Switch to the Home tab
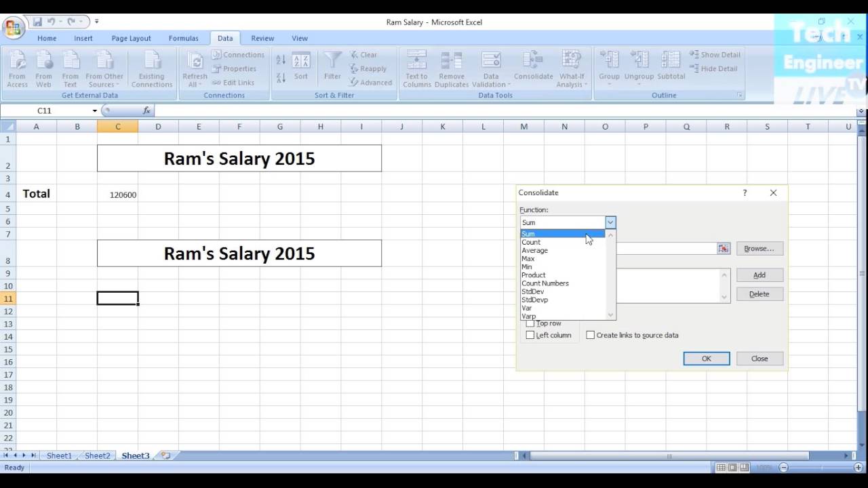The image size is (868, 488). (x=47, y=39)
